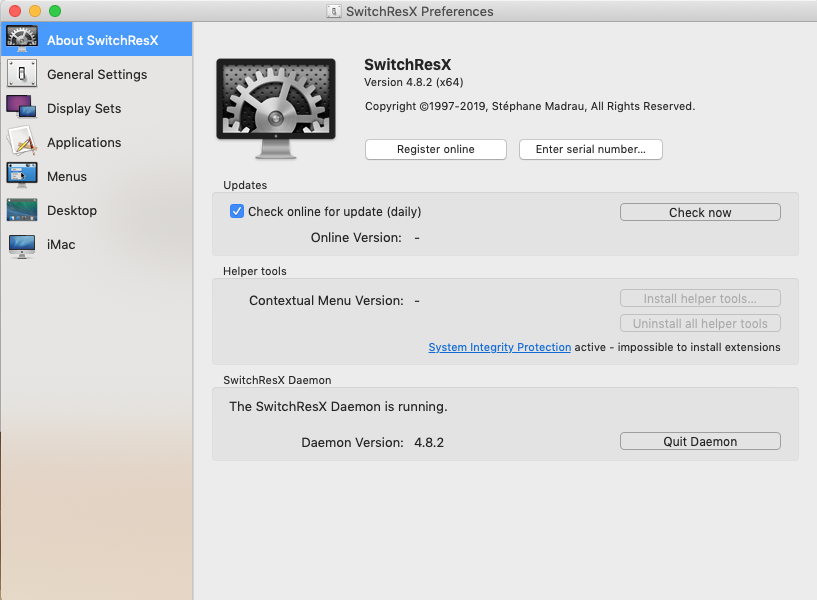Open the System Integrity Protection link
Image resolution: width=817 pixels, height=600 pixels.
(499, 347)
